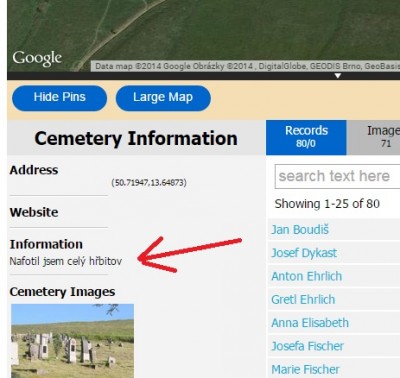Open the Josefa Fischer record
The image size is (400, 378).
point(307,346)
